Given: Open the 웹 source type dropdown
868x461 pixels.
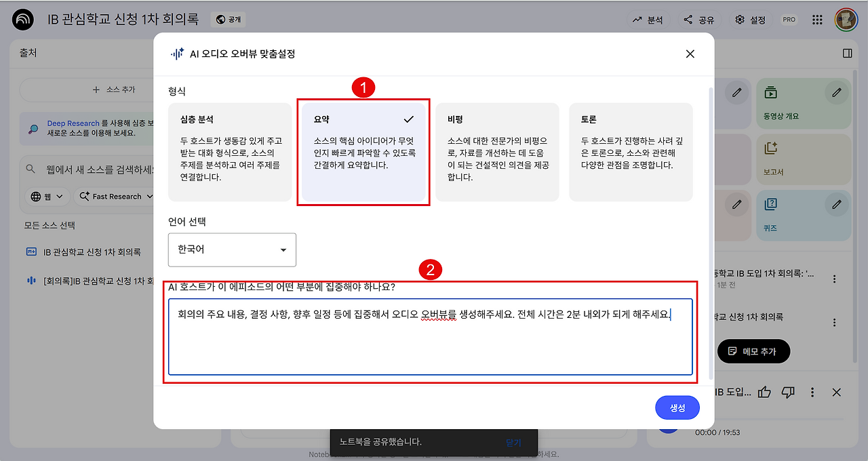Looking at the screenshot, I should coord(47,197).
